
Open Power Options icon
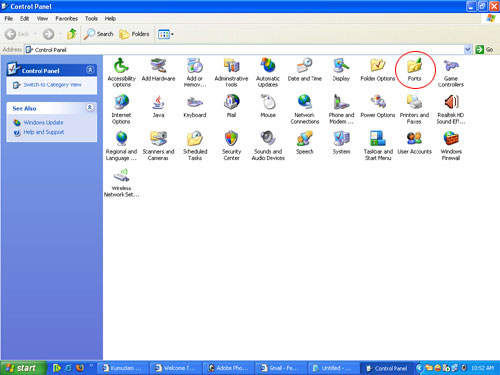[378, 106]
